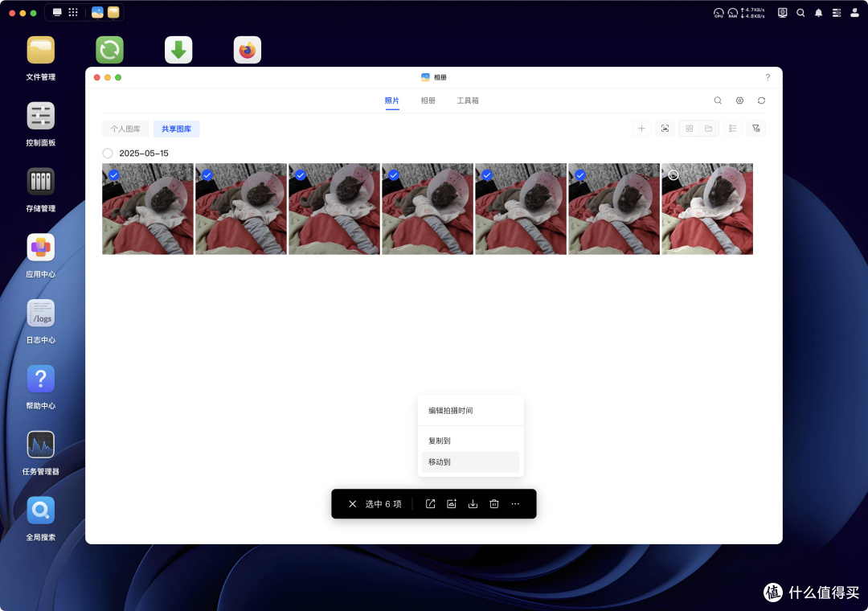Launch 应用中心 from the desktop
Screen dimensions: 868x611
pyautogui.click(x=40, y=248)
